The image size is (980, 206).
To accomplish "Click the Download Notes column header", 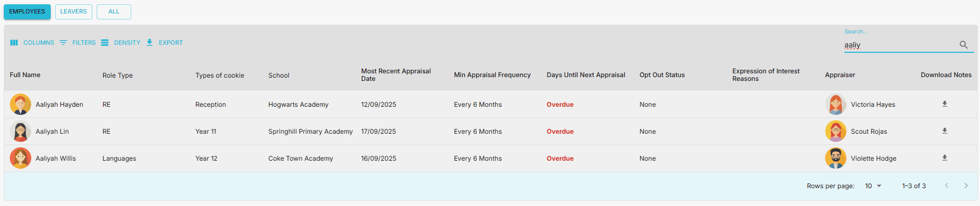I will (x=946, y=75).
